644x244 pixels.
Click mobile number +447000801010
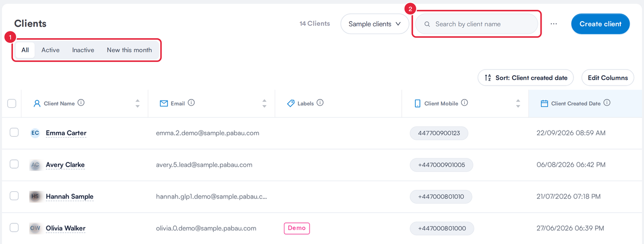tap(441, 197)
